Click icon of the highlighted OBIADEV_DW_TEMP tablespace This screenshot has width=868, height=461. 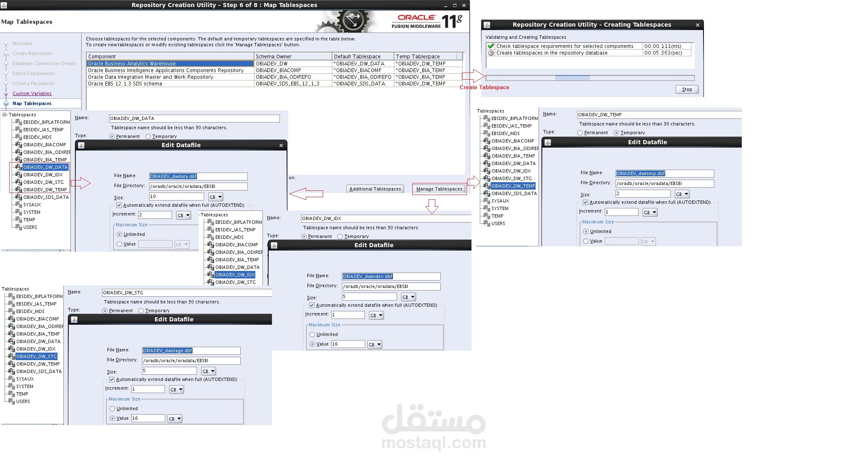(x=486, y=186)
